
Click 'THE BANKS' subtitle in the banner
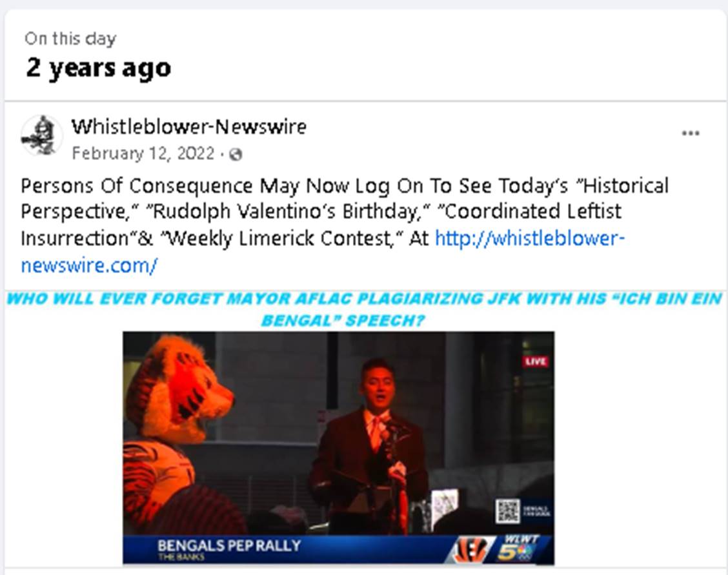tap(181, 557)
